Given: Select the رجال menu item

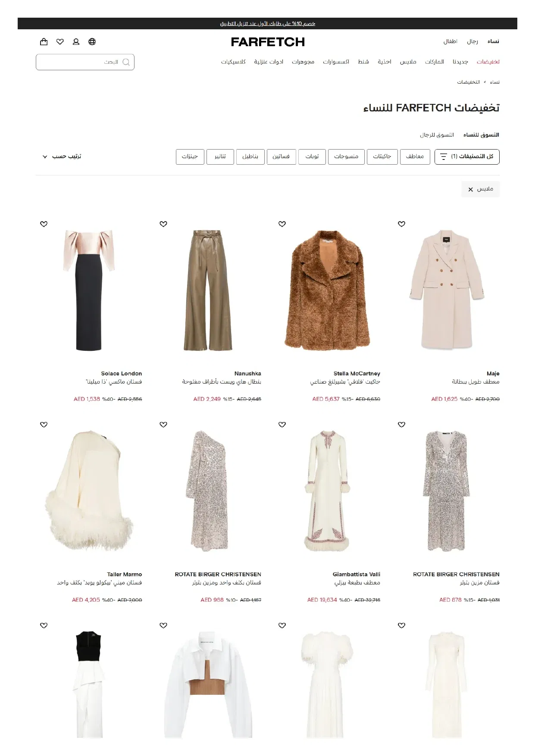Looking at the screenshot, I should click(472, 41).
